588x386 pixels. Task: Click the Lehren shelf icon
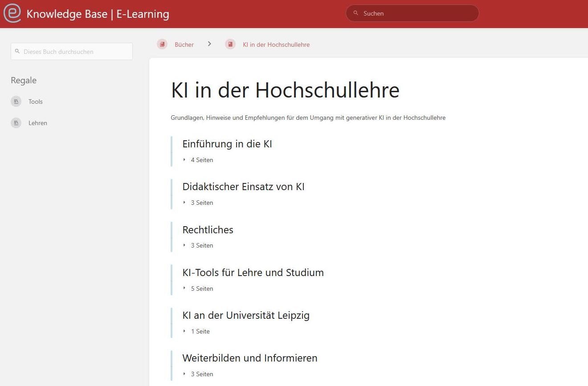click(16, 123)
